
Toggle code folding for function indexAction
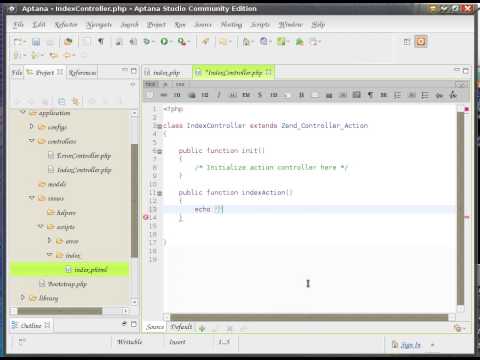tap(160, 193)
